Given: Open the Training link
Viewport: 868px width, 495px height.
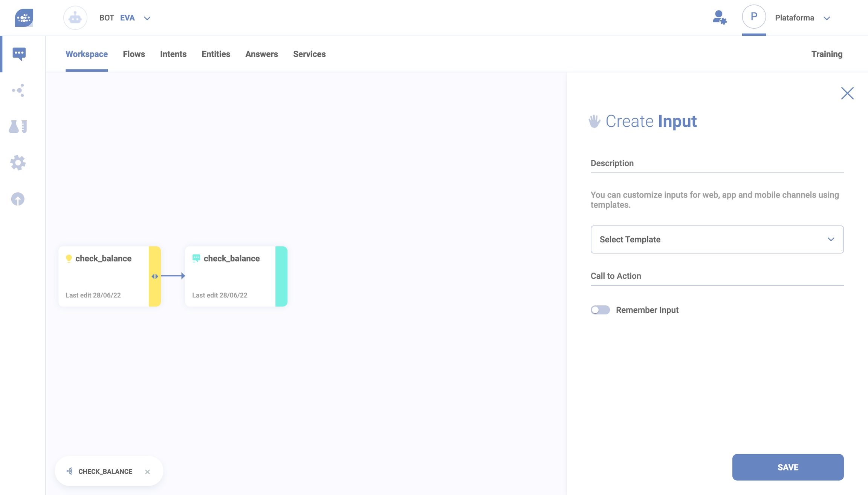Looking at the screenshot, I should tap(827, 54).
